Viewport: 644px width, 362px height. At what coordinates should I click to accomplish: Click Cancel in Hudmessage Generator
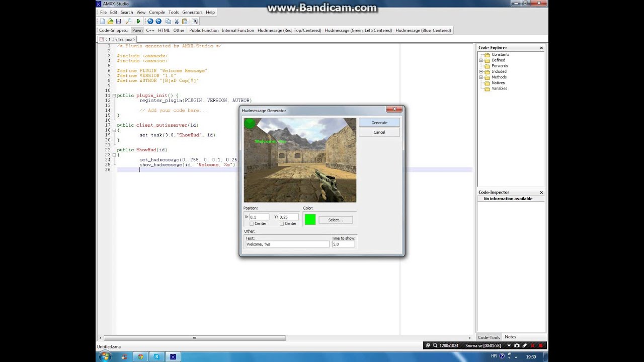click(x=379, y=132)
